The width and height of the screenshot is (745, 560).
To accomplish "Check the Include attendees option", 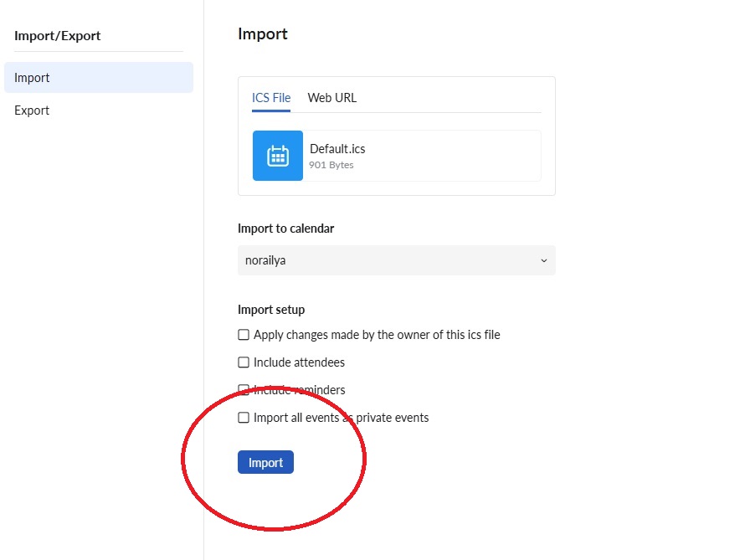I will point(244,362).
